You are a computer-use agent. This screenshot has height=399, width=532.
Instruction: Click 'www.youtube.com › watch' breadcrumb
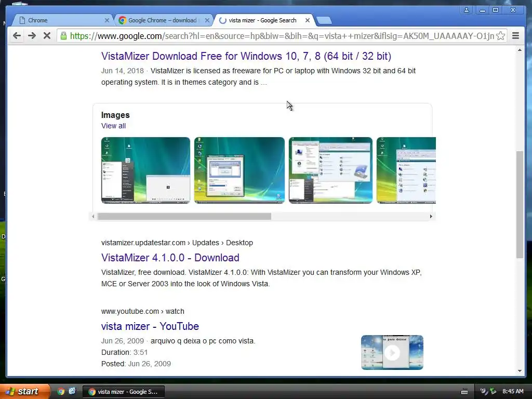tap(143, 312)
